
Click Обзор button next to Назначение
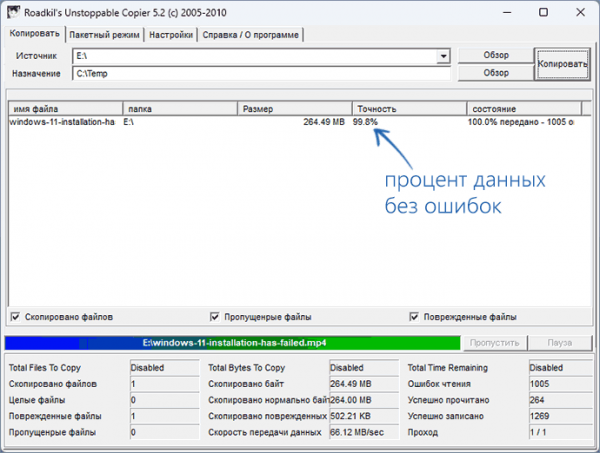click(x=496, y=73)
